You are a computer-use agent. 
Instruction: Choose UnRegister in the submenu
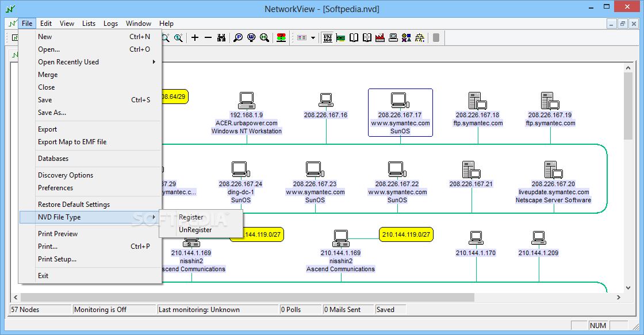(x=201, y=230)
